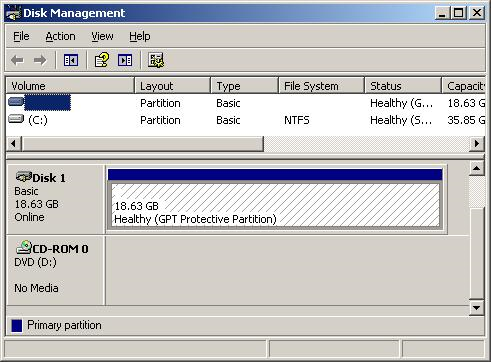
Task: Toggle the console tree pane icon
Action: point(71,60)
